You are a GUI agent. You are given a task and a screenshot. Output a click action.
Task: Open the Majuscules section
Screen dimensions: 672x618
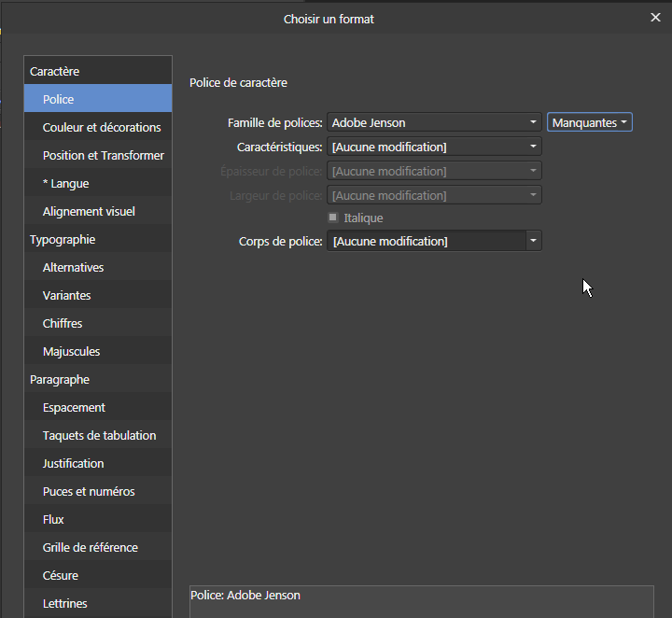click(x=98, y=351)
